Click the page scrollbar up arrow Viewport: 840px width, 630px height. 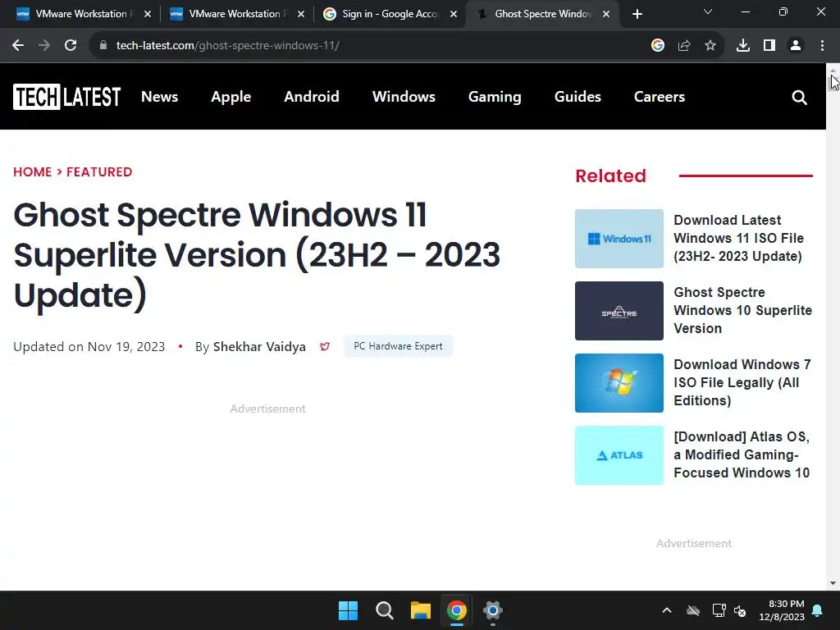point(833,71)
